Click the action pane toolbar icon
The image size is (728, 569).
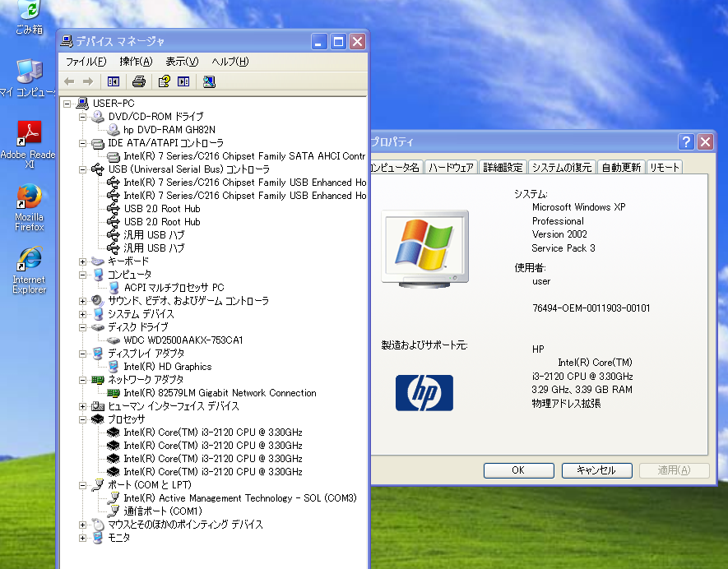coord(183,81)
